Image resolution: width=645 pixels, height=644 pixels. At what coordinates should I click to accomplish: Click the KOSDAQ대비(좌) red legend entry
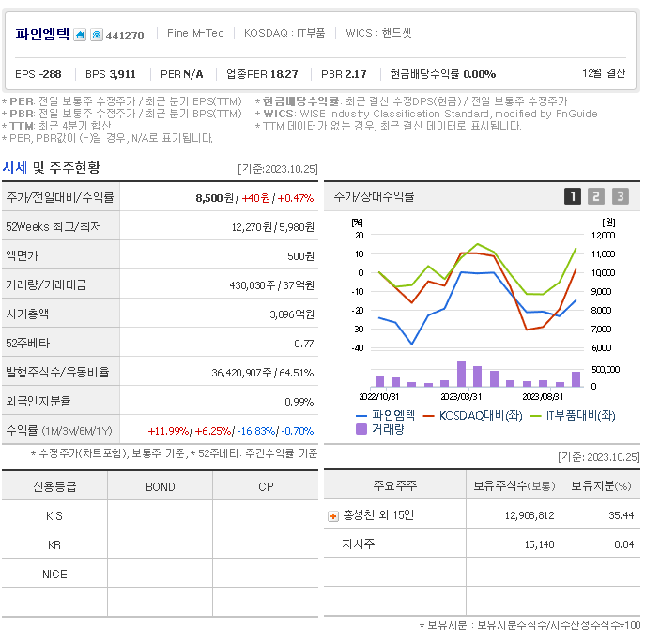472,415
